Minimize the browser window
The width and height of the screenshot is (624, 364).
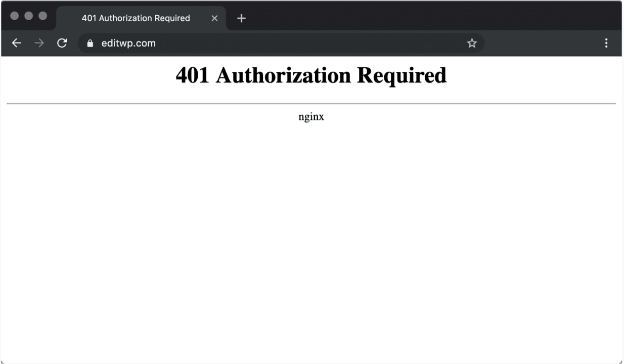point(29,16)
